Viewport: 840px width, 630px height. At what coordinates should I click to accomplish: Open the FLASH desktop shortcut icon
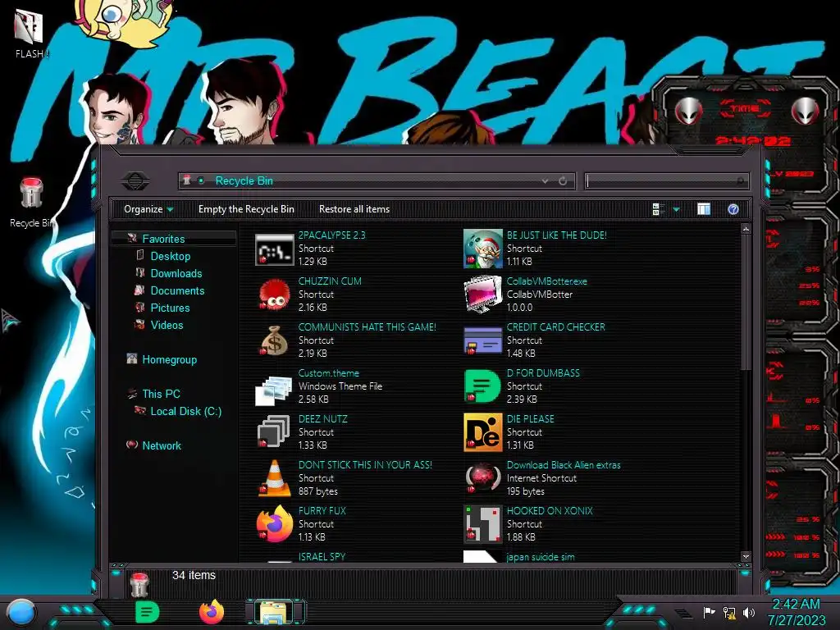pyautogui.click(x=29, y=27)
